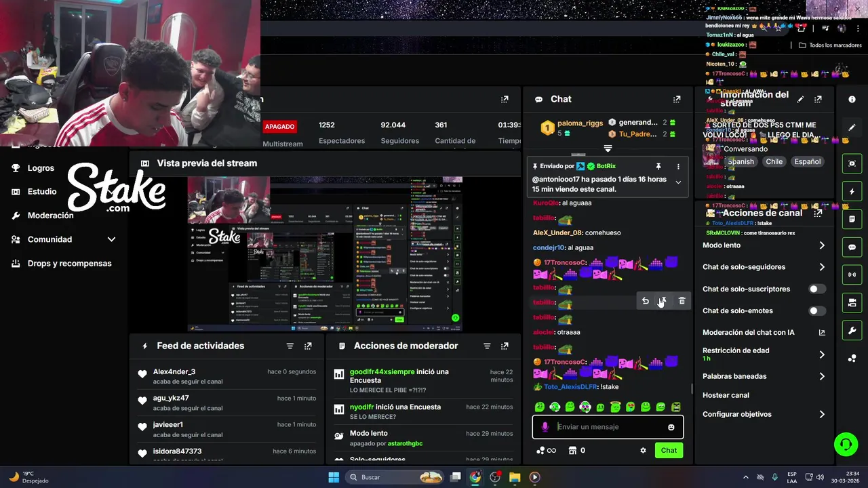868x488 pixels.
Task: Filter the Acciones de moderador list
Action: pos(487,346)
